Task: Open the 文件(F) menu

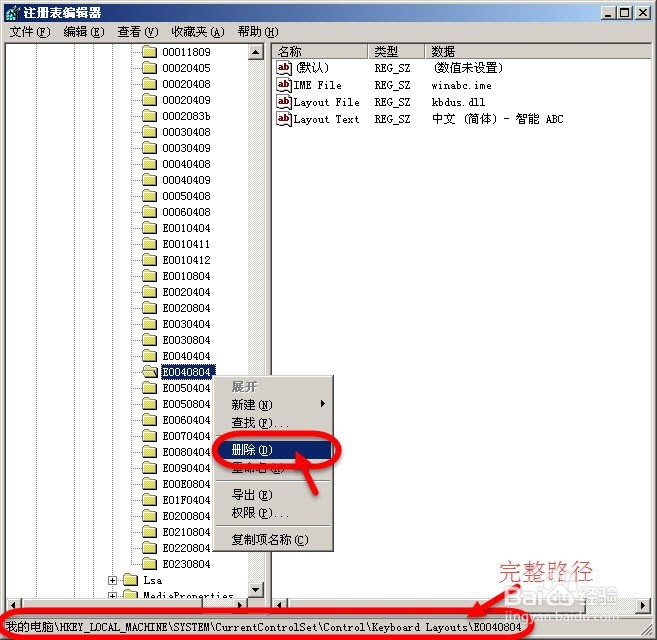Action: [x=30, y=32]
